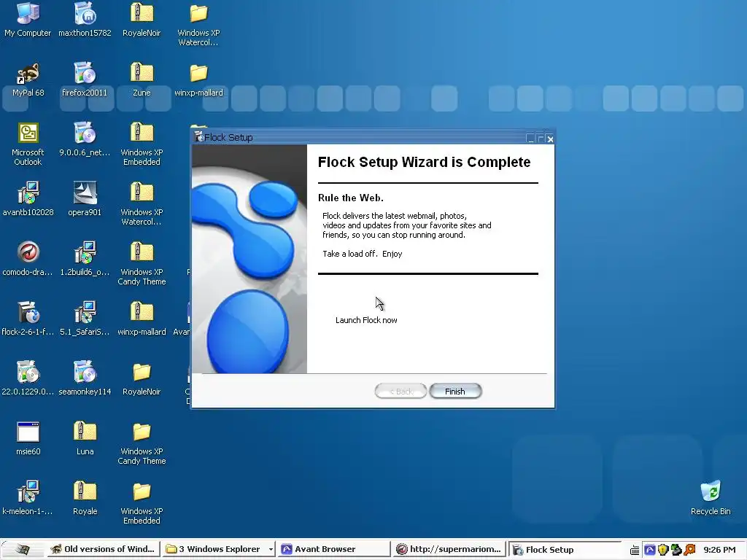Open the My Computer desktop icon
This screenshot has width=747, height=560.
pyautogui.click(x=28, y=20)
